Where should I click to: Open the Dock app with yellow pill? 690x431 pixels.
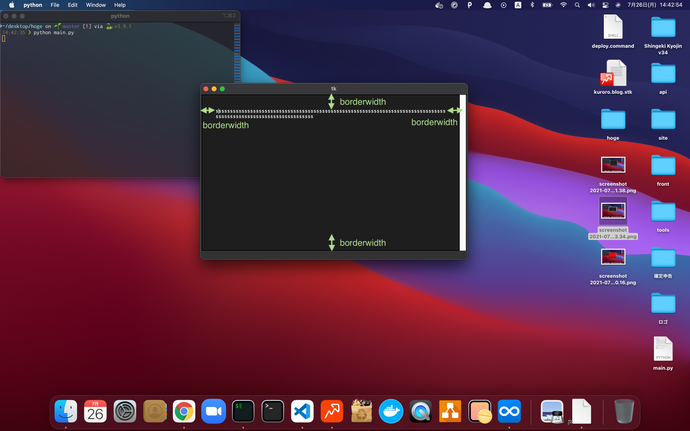tap(480, 411)
